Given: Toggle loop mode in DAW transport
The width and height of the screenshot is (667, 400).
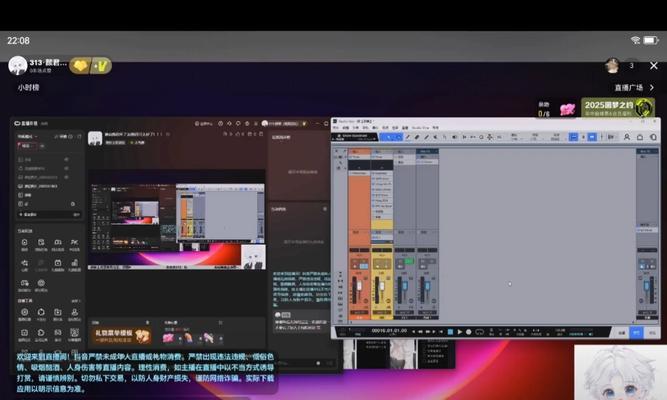Looking at the screenshot, I should 479,331.
